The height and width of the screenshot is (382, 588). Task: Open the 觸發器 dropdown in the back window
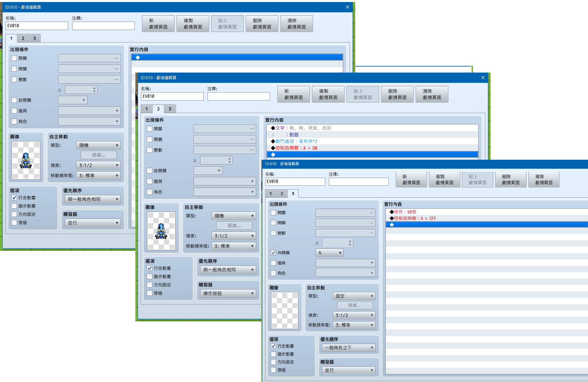92,223
